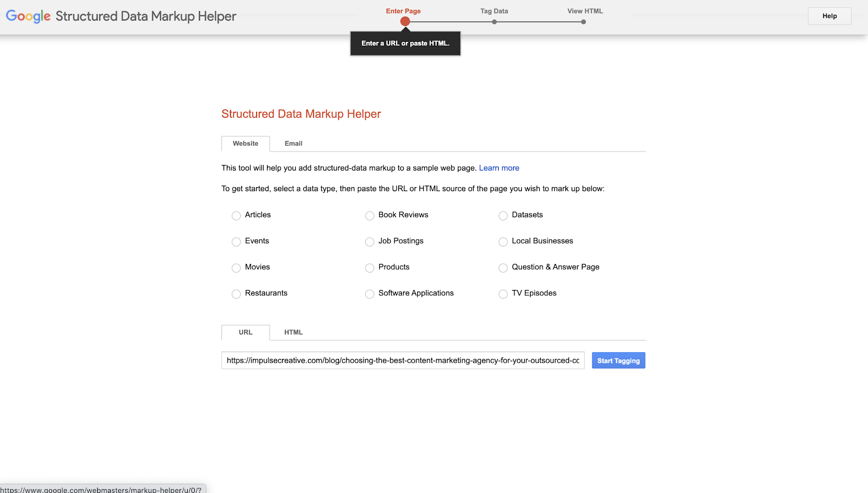868x493 pixels.
Task: Switch to the Email tab
Action: click(293, 143)
